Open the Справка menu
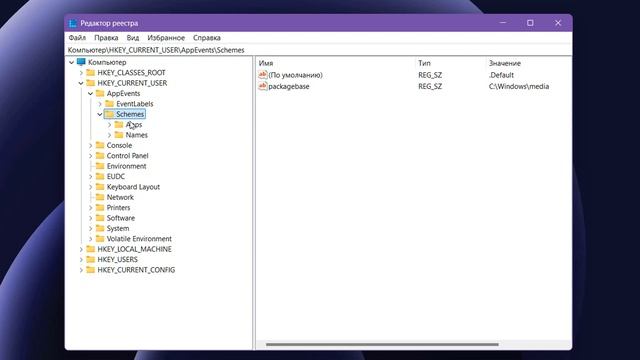The height and width of the screenshot is (360, 640). click(207, 38)
